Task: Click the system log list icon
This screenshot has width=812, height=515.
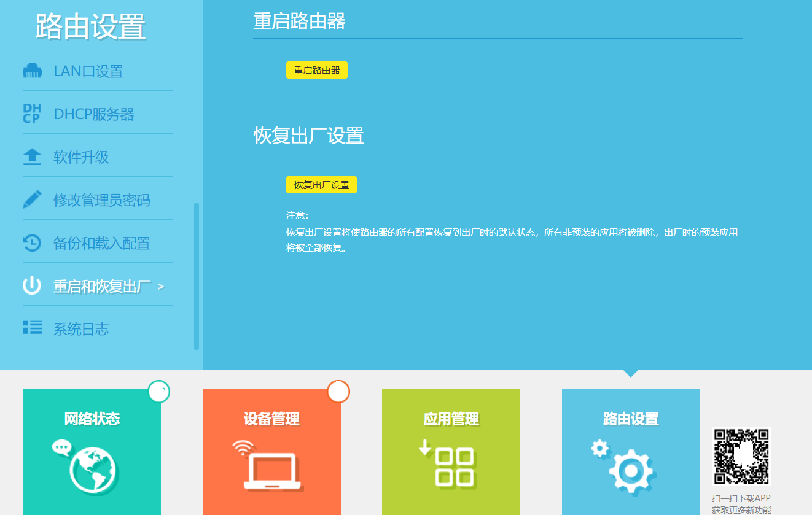Action: pos(32,328)
